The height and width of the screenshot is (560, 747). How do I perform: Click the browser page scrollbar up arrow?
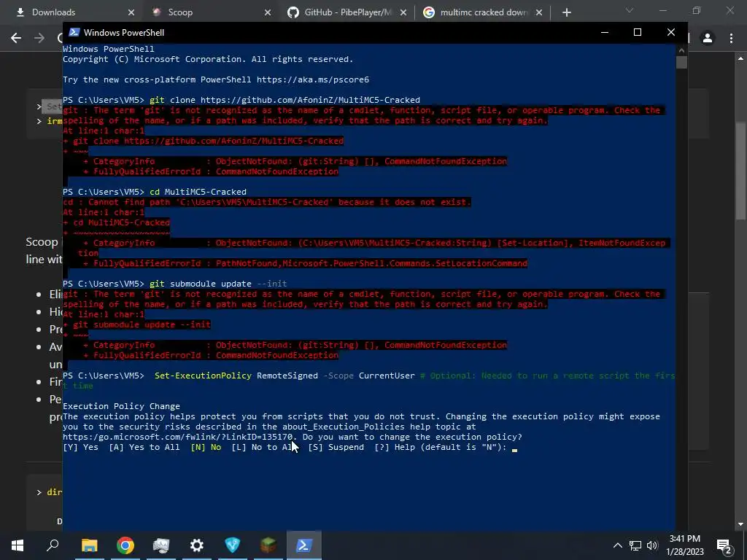(x=740, y=58)
